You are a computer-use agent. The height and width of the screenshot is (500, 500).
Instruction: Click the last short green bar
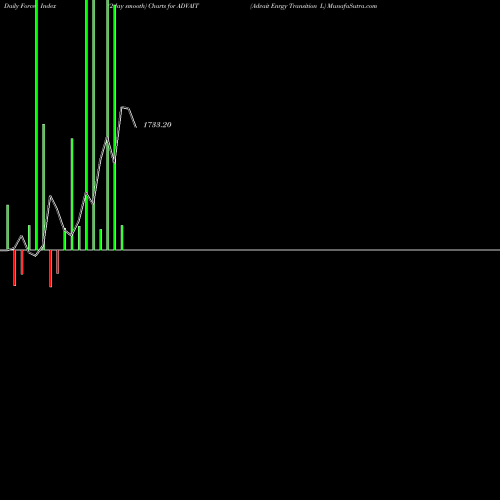point(122,238)
